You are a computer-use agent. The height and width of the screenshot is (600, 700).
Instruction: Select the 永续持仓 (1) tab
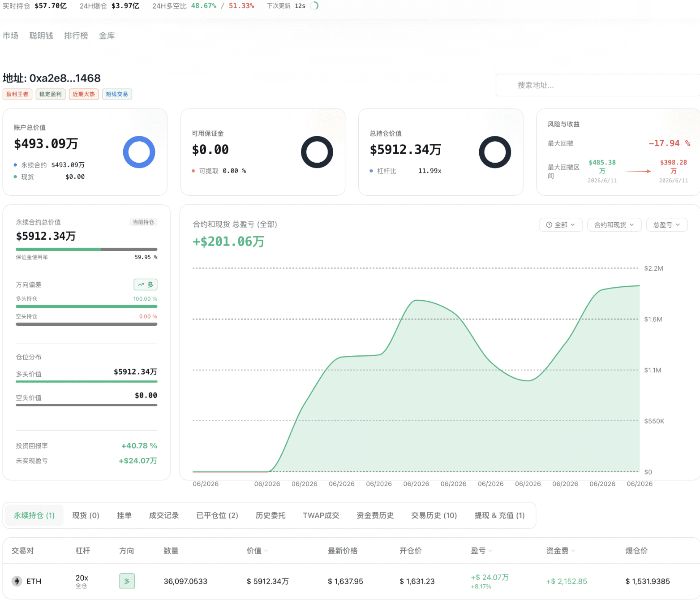[x=34, y=515]
